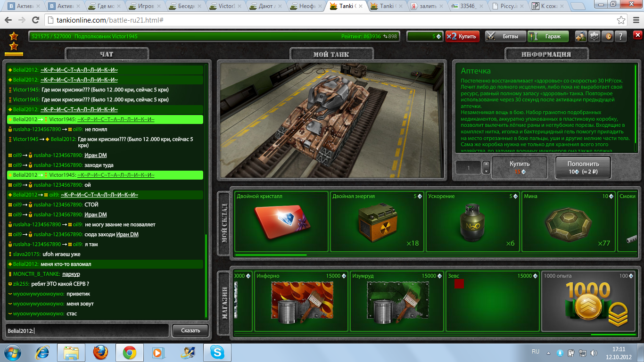Click the chat vertical scrollbar

(206, 276)
